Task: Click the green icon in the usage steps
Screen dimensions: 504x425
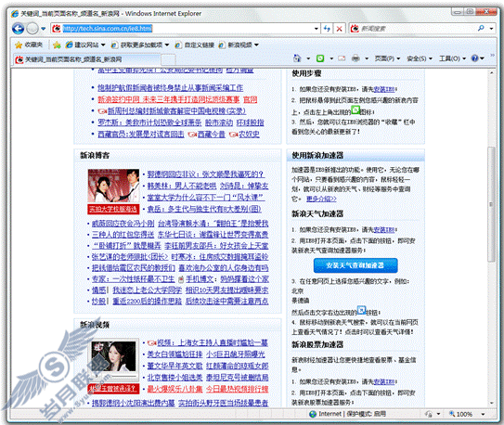Action: click(x=355, y=109)
